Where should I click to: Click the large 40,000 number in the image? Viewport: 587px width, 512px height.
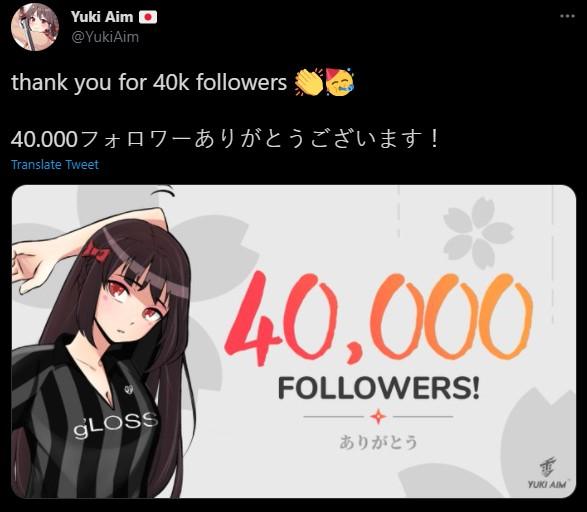click(378, 319)
